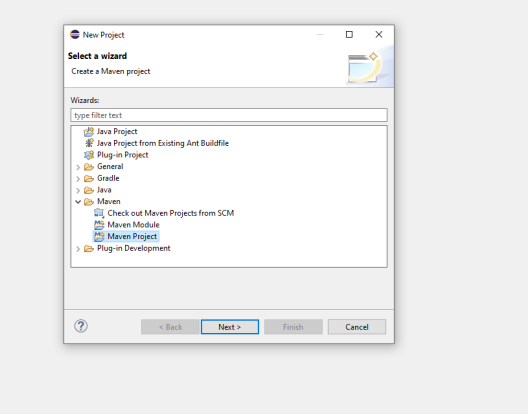The image size is (529, 415).
Task: Focus the 'type filter text' field
Action: pos(229,115)
